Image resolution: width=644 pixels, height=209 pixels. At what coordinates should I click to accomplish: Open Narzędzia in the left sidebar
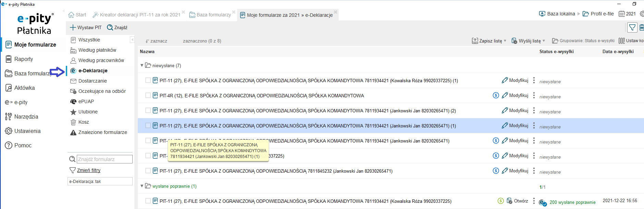22,116
